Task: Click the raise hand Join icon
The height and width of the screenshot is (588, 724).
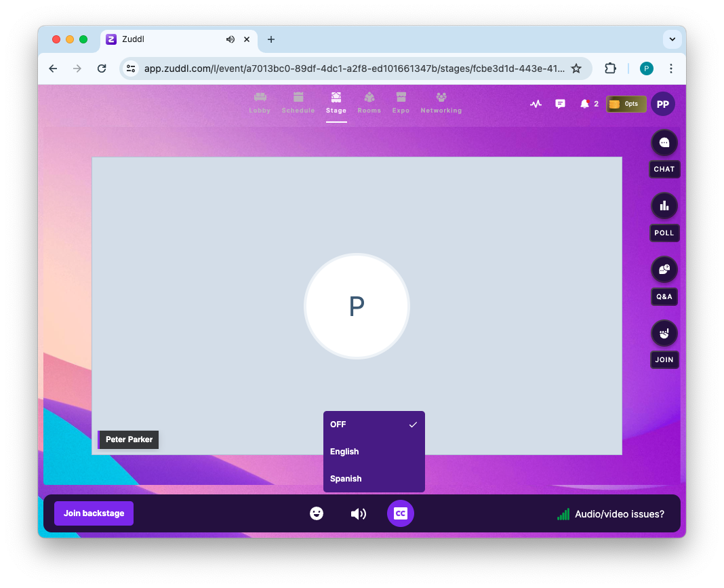Action: [x=664, y=333]
